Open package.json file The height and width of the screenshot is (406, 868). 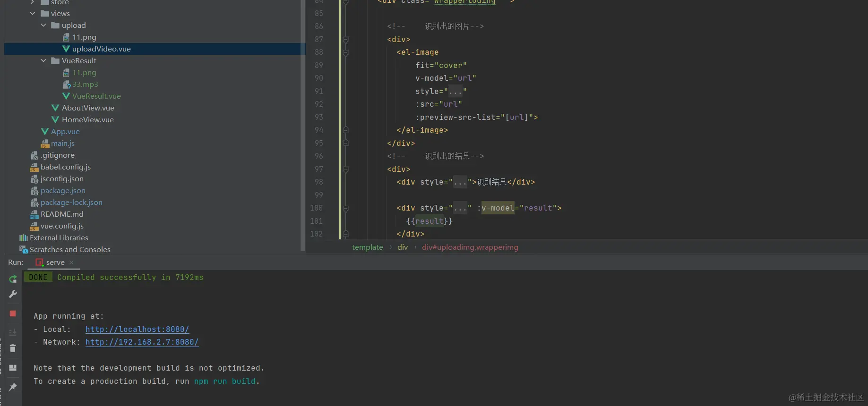pyautogui.click(x=63, y=190)
